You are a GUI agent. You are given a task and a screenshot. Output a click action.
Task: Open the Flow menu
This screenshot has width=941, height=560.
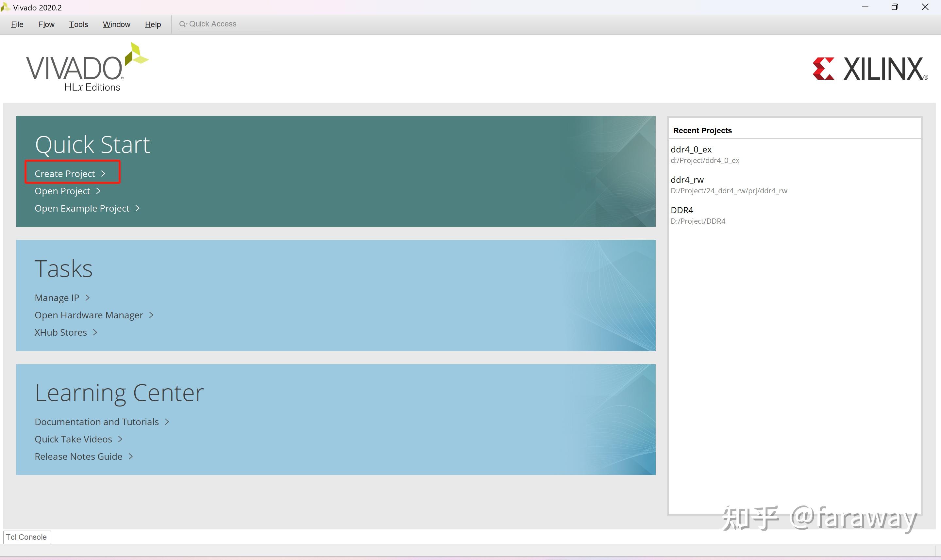(x=46, y=24)
